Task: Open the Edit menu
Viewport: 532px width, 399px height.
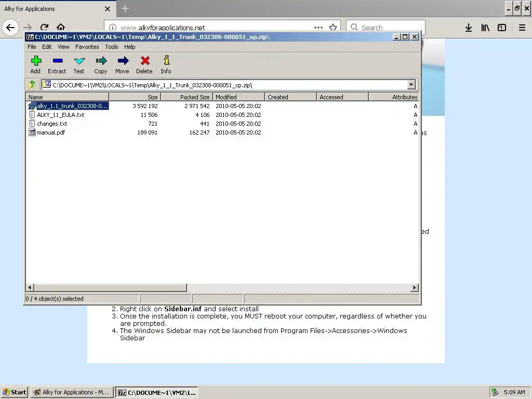Action: coord(47,47)
